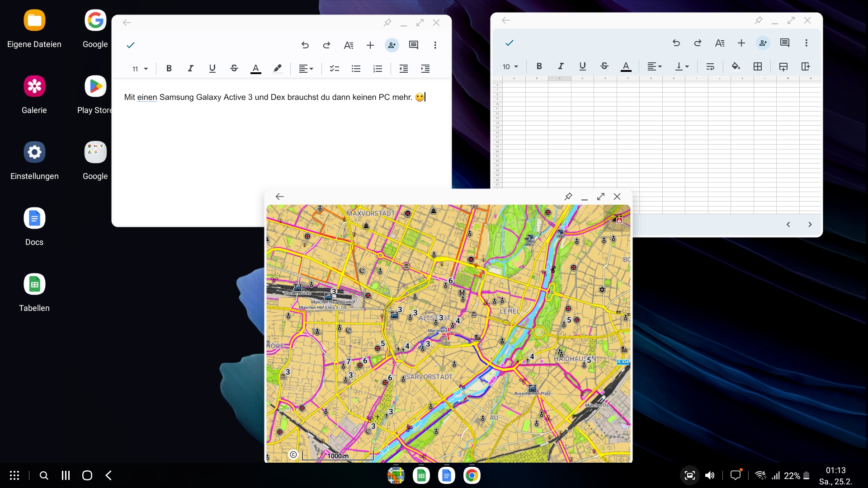Screen dimensions: 868x488
Task: Open text color picker in Docs window
Action: point(255,69)
